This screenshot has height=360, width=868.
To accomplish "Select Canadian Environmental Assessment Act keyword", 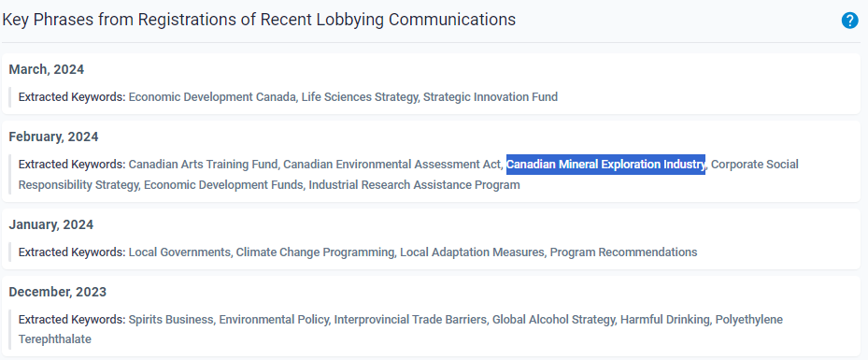I will point(391,165).
